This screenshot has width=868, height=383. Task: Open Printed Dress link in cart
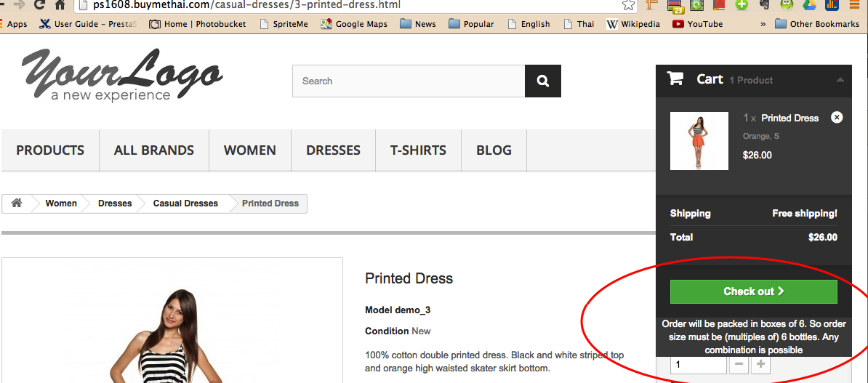[790, 118]
